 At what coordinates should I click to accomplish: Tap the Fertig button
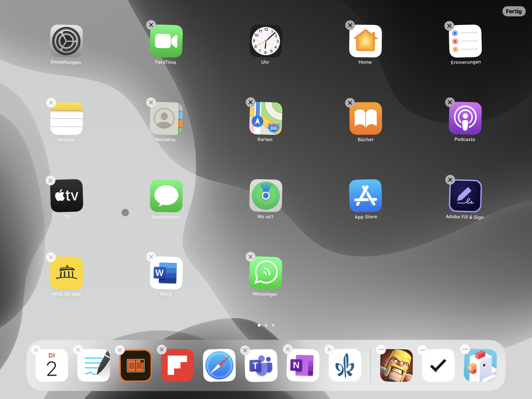(x=514, y=11)
